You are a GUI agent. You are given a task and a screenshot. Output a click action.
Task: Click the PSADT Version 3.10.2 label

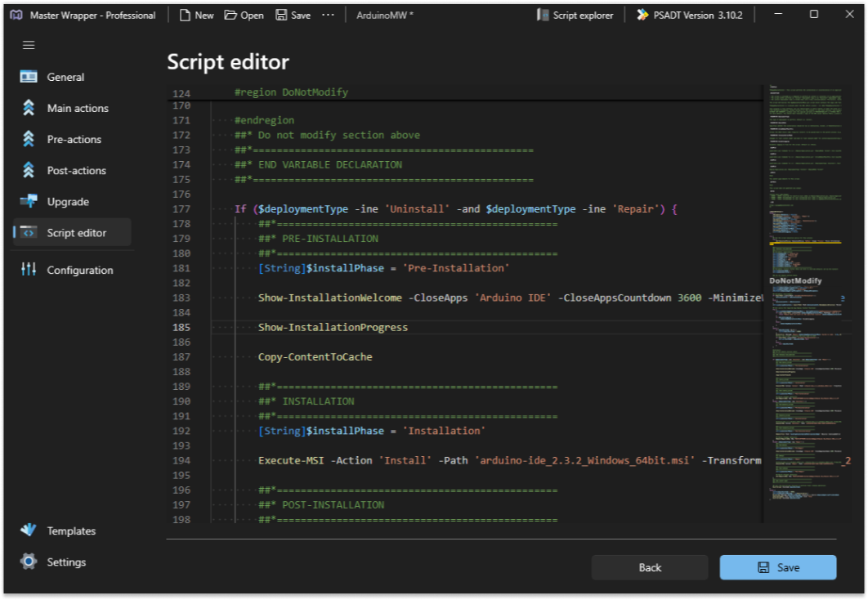[x=698, y=16]
